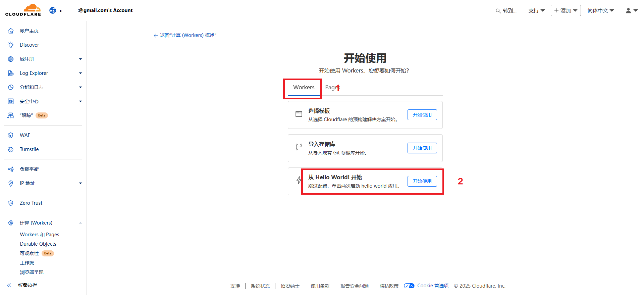This screenshot has height=295, width=644.
Task: Collapse the Workers compute section
Action: tap(80, 223)
